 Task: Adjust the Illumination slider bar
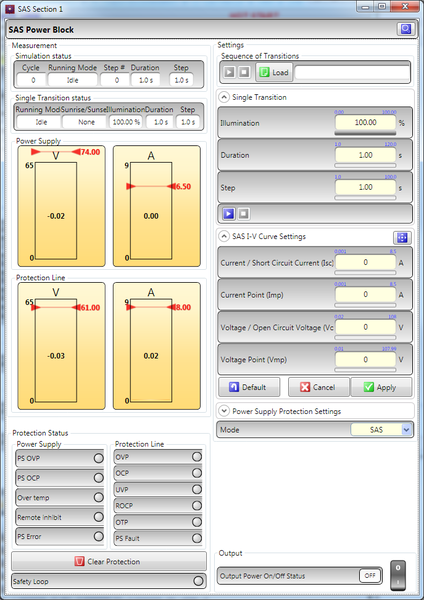tap(365, 133)
